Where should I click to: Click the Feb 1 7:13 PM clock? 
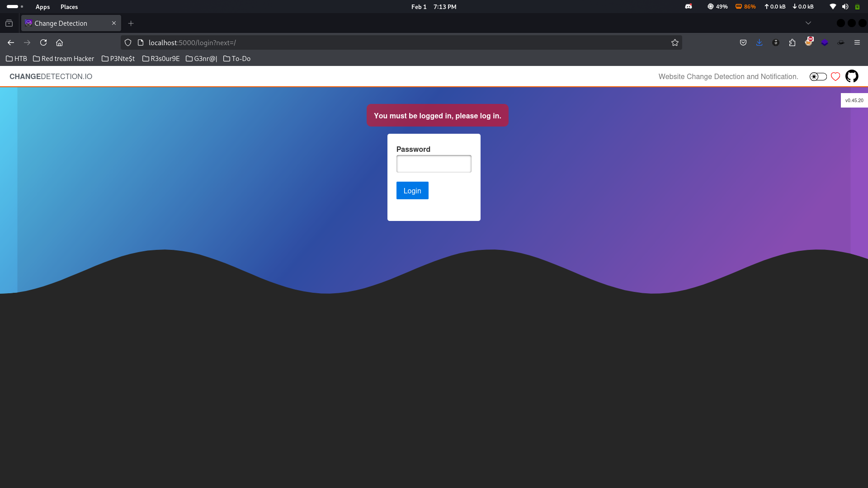(434, 7)
